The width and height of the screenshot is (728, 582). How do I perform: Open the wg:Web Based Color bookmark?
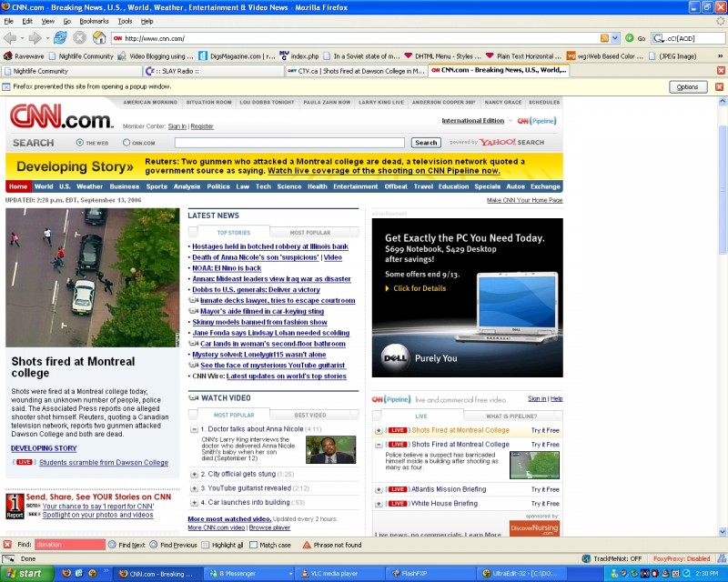point(605,56)
